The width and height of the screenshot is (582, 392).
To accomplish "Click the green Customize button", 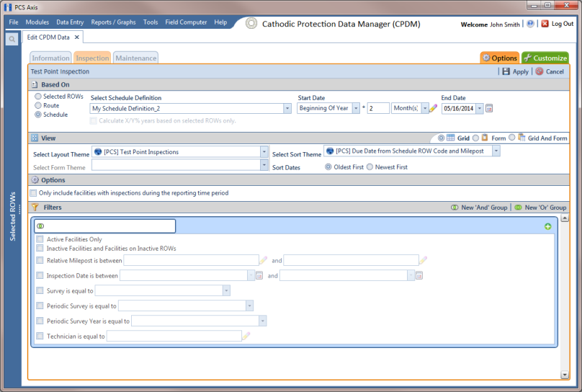I will click(x=545, y=58).
